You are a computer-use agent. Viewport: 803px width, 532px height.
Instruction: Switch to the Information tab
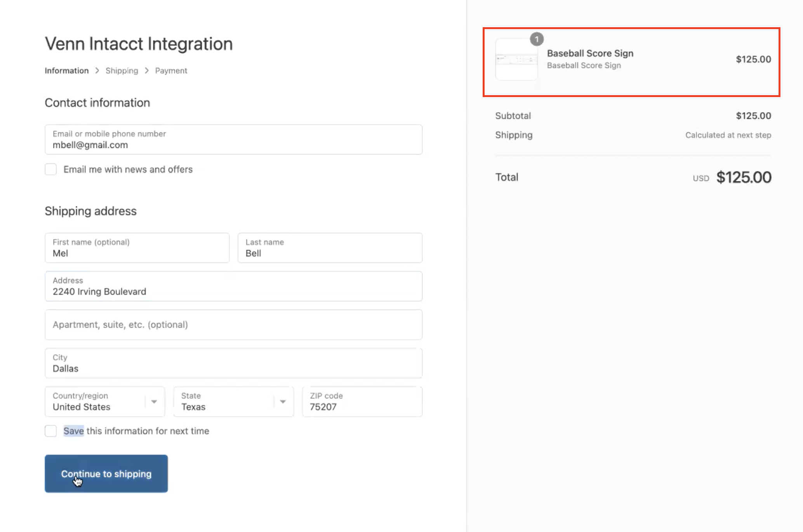(66, 70)
